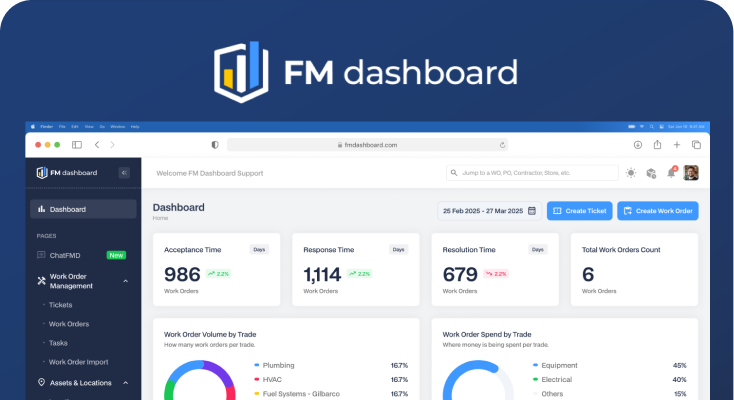Viewport: 734px width, 400px height.
Task: Click the magnifier icon in the search box
Action: point(454,173)
